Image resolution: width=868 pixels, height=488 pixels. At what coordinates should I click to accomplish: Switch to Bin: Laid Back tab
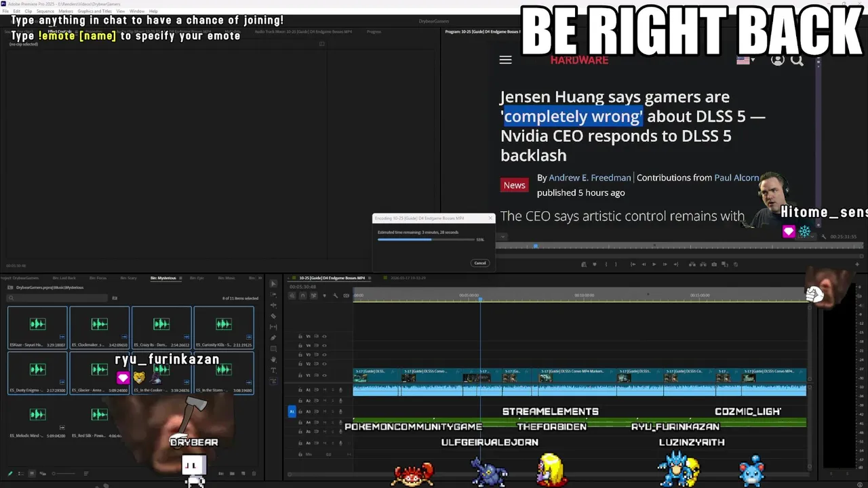64,278
